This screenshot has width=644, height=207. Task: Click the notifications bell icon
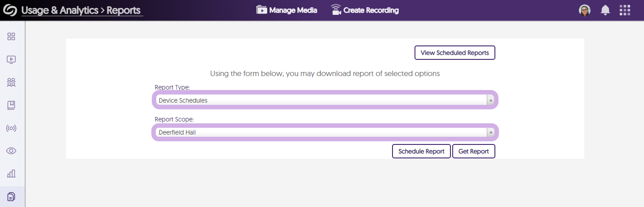coord(605,10)
